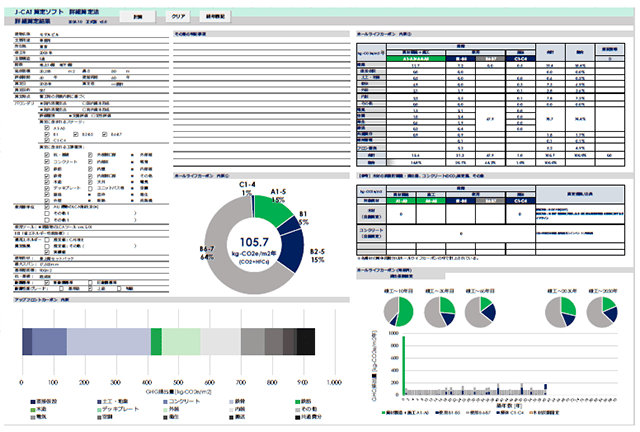640x432 pixels.
Task: Click the 空調 legend entry
Action: (x=104, y=417)
